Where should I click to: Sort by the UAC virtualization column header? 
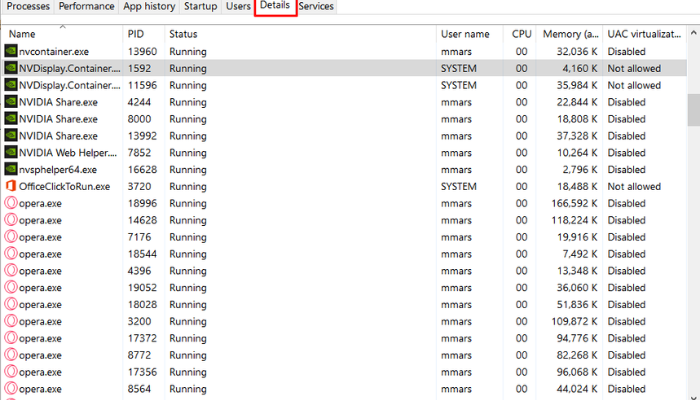click(644, 34)
